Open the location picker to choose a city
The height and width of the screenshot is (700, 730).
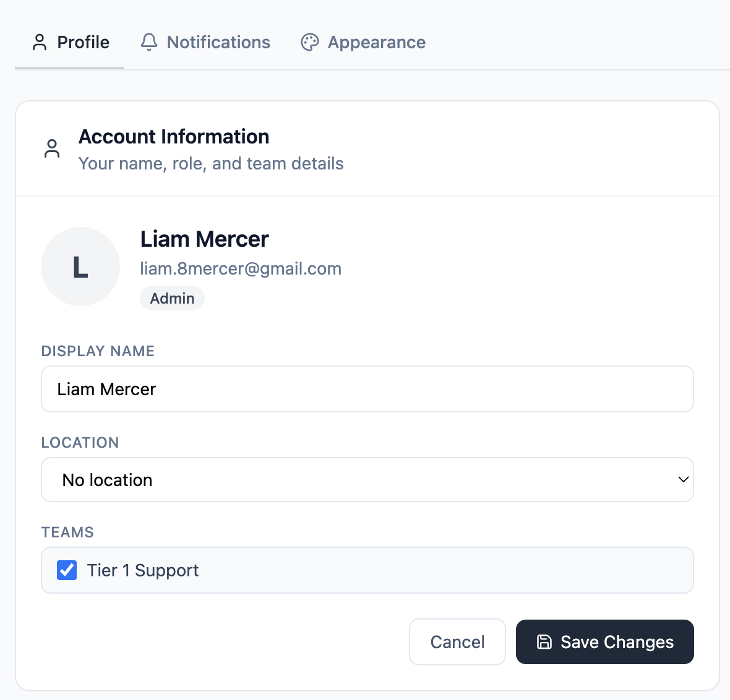(367, 479)
